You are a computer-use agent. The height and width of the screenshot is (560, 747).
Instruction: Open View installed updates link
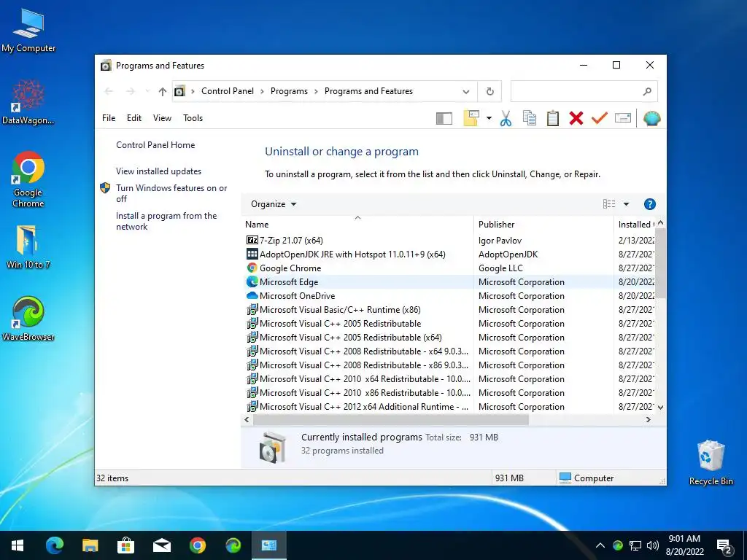(158, 171)
